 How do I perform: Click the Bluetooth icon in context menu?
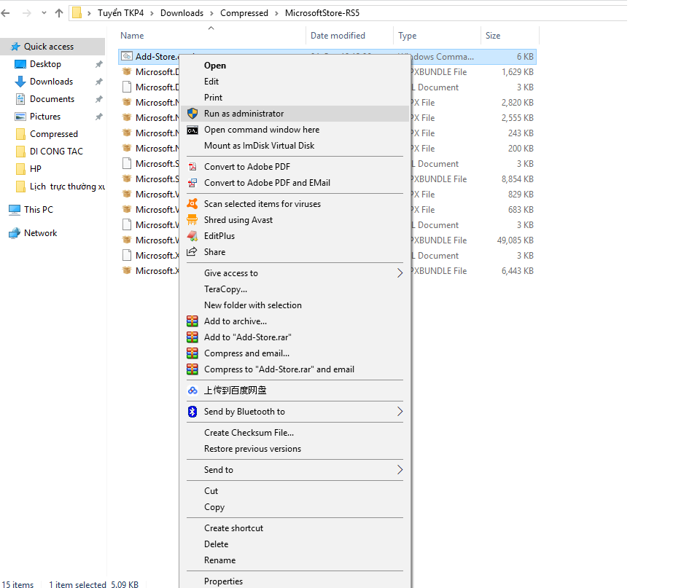coord(192,412)
